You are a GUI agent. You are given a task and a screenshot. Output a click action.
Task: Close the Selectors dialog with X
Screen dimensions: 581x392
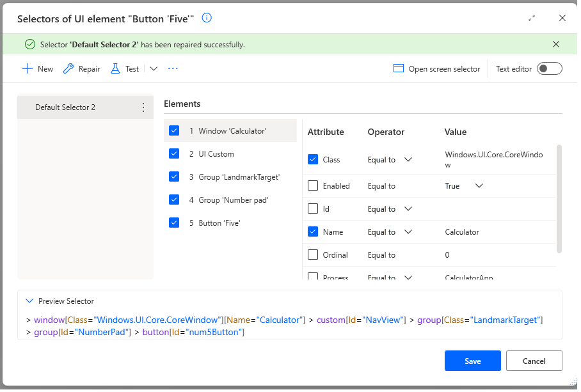(x=562, y=18)
